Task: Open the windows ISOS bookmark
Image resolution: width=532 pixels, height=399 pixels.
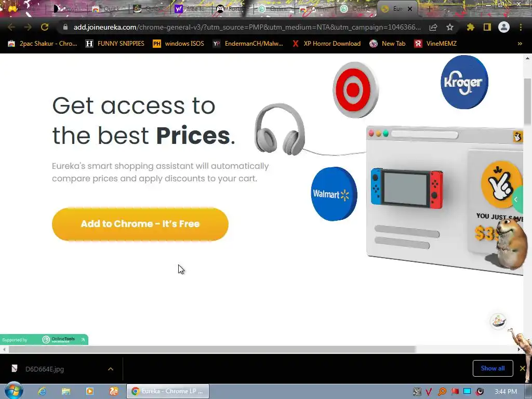Action: click(179, 44)
